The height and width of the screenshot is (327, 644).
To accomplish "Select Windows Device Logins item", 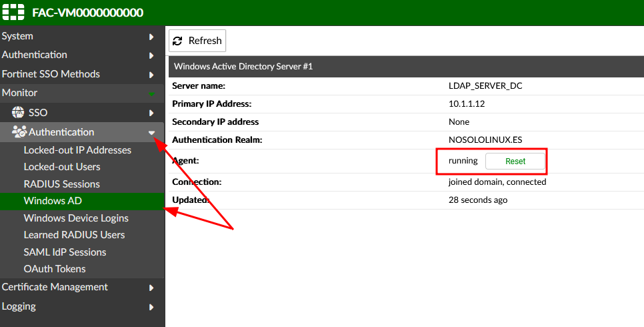I will coord(76,218).
